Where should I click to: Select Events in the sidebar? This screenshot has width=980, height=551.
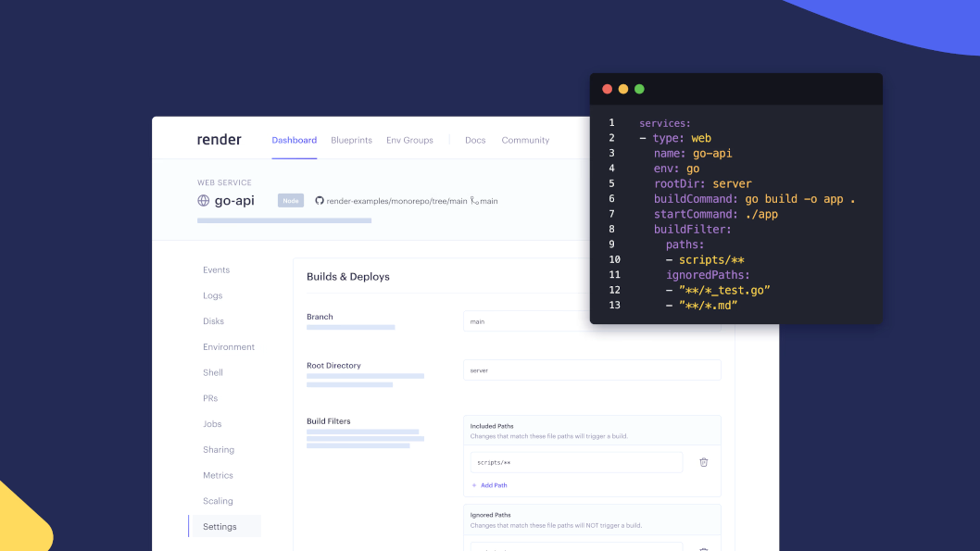(216, 270)
